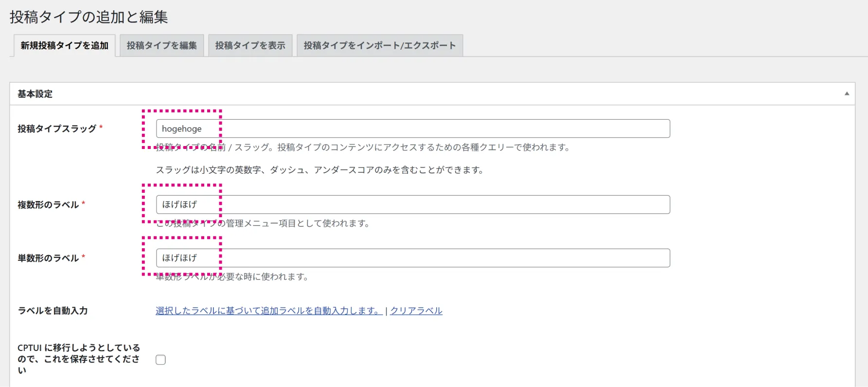Click the 投稿タイプの追加と編集 page heading
868x387 pixels.
tap(89, 17)
